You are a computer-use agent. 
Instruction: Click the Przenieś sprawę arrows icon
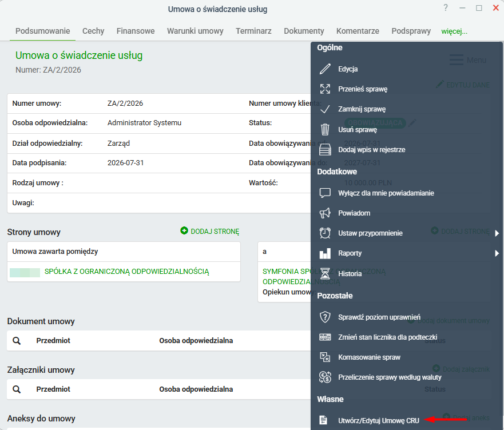[x=325, y=89]
